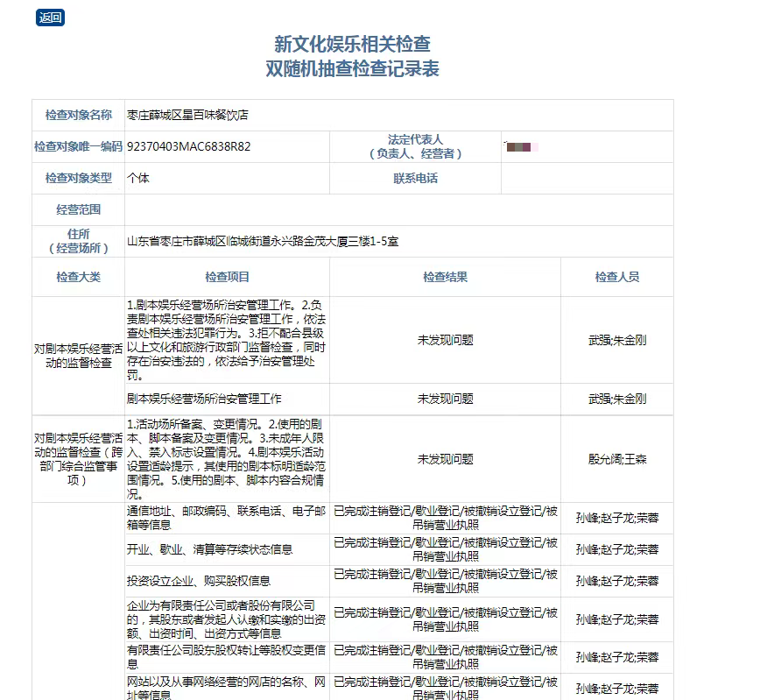Viewport: 760px width, 700px height.
Task: Click the subtitle 双随机抽查检查记录表
Action: tap(352, 68)
